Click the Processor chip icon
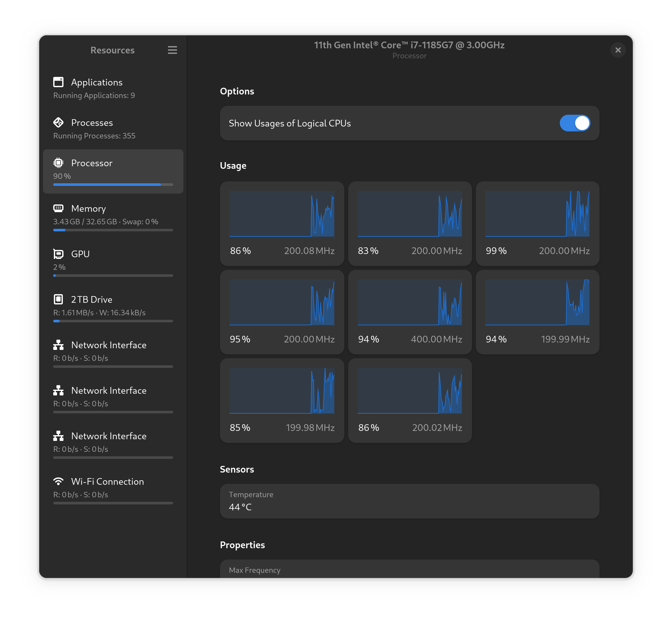672x621 pixels. pos(58,163)
